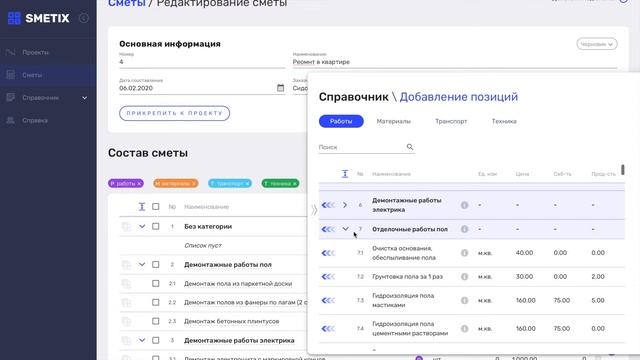
Task: Open Справка in the sidebar
Action: tap(35, 120)
